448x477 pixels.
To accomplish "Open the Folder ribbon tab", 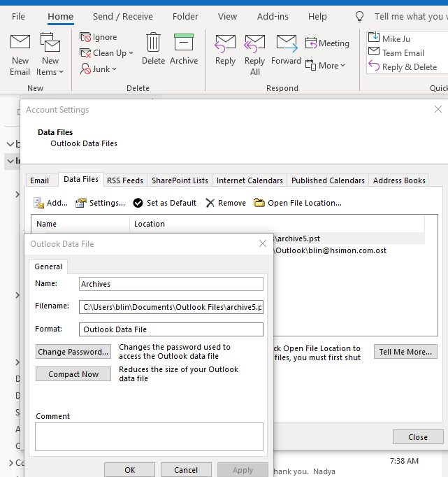I will tap(185, 16).
